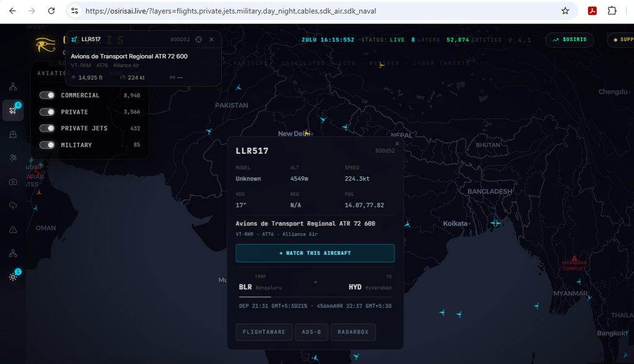Click the address bar URL
This screenshot has height=364, width=634.
pos(230,11)
